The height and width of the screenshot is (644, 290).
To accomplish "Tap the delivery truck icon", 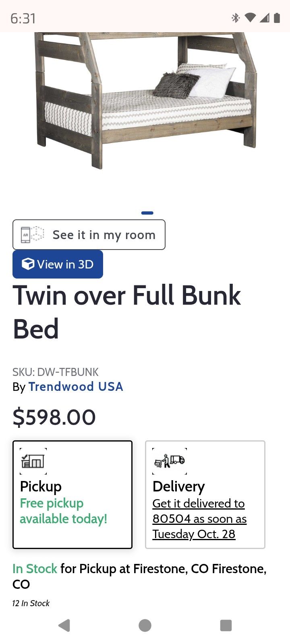I will tap(170, 461).
